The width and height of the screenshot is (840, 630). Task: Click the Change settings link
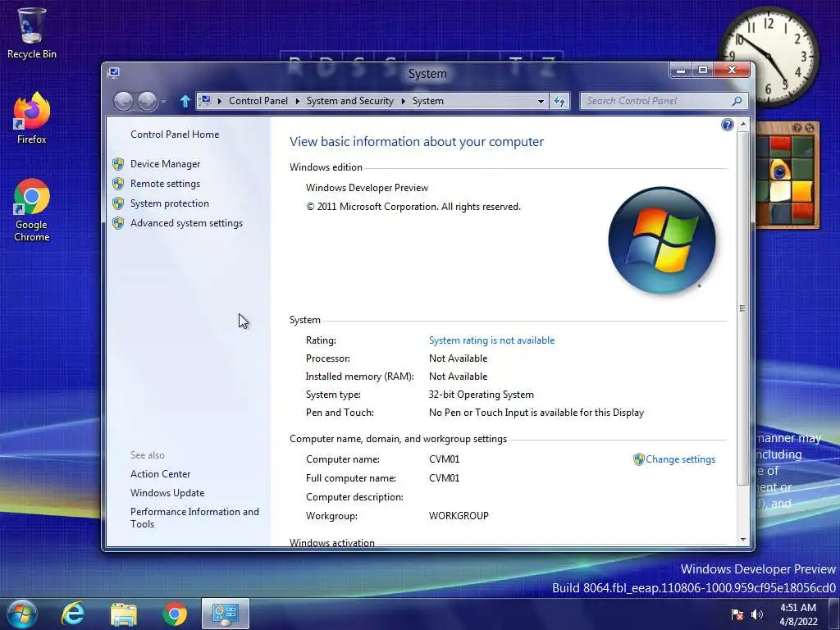[x=680, y=459]
